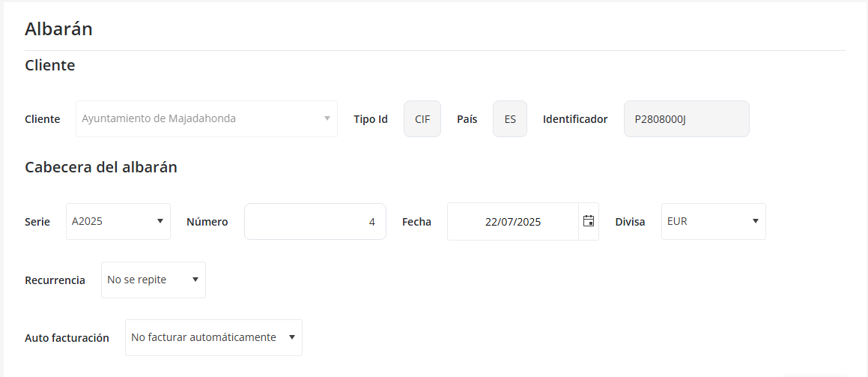Expand the Cliente selector arrow
Viewport: 868px width, 377px height.
[327, 118]
